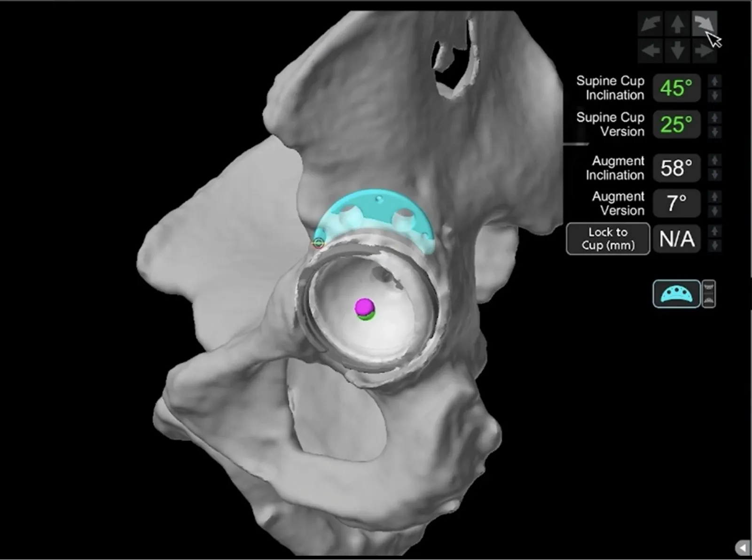The width and height of the screenshot is (752, 560).
Task: Decrease Augment Version value
Action: (x=714, y=211)
